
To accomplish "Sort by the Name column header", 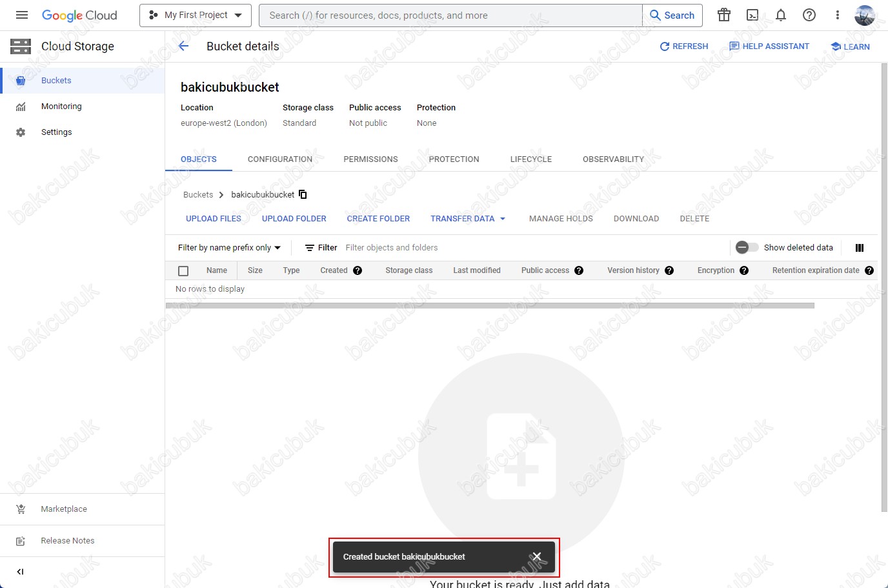I will [217, 270].
